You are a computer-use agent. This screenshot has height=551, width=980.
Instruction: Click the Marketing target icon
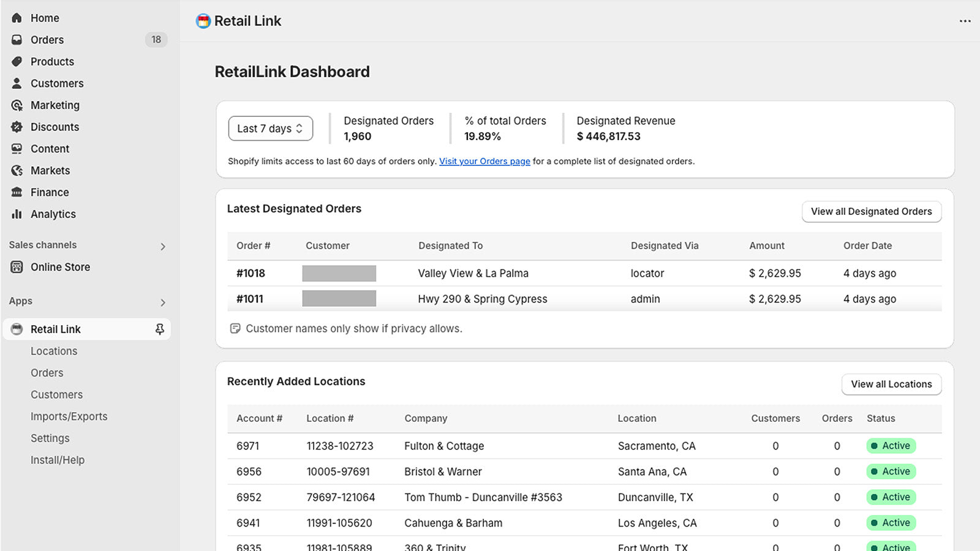coord(17,105)
